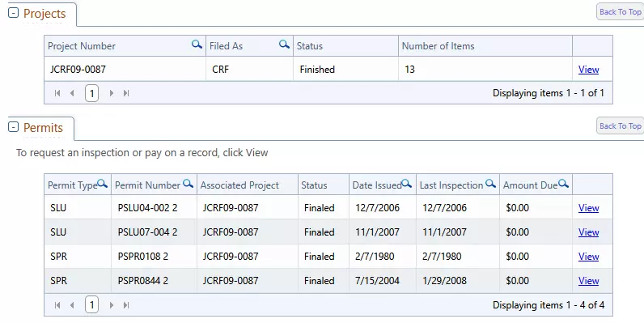Go to first page in Permits pager
The height and width of the screenshot is (323, 644).
click(x=57, y=305)
